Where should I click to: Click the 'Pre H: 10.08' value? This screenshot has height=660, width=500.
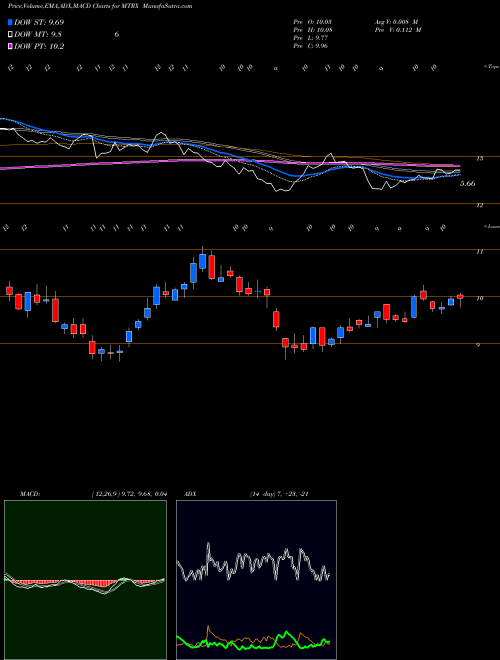click(313, 30)
